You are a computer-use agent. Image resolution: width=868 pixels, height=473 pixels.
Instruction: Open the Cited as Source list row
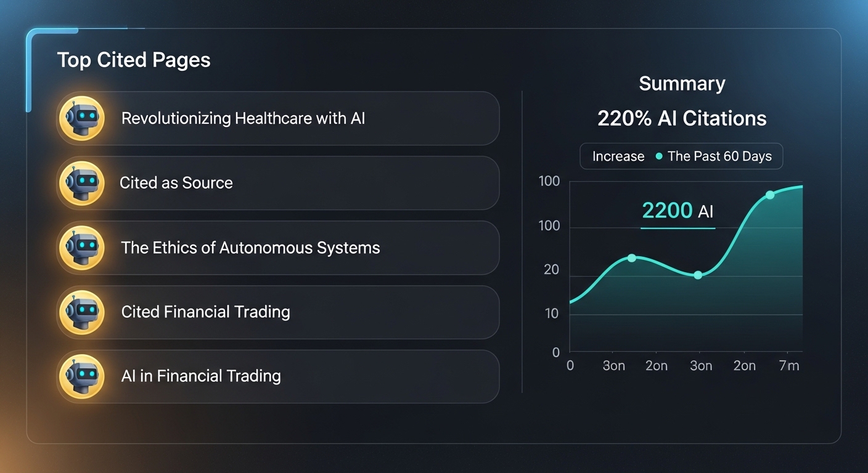[277, 183]
